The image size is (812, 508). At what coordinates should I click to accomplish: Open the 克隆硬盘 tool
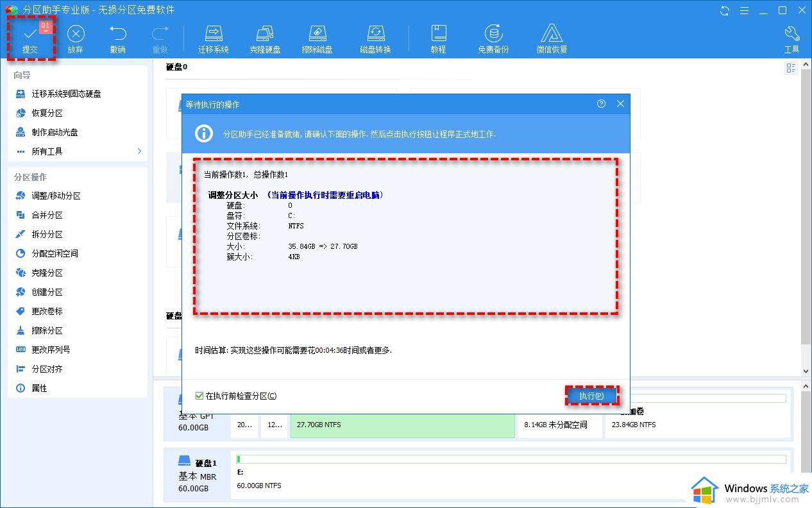point(265,38)
